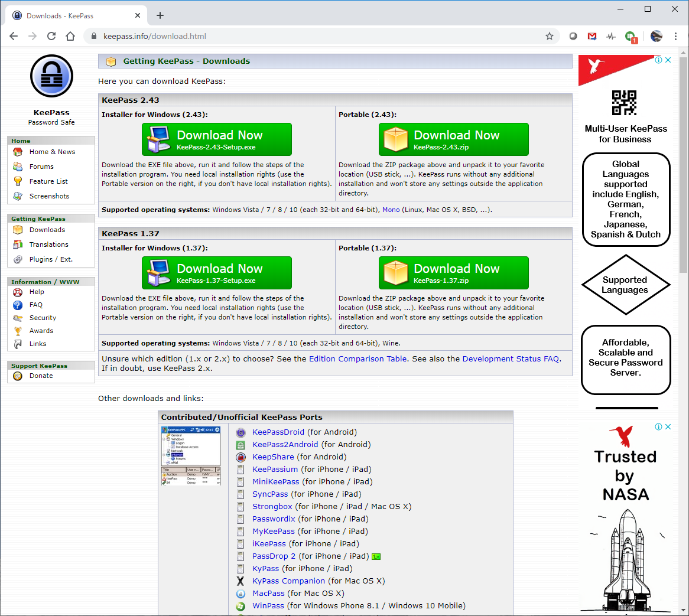Click the Feature List lightbulb icon
689x616 pixels.
coord(18,181)
